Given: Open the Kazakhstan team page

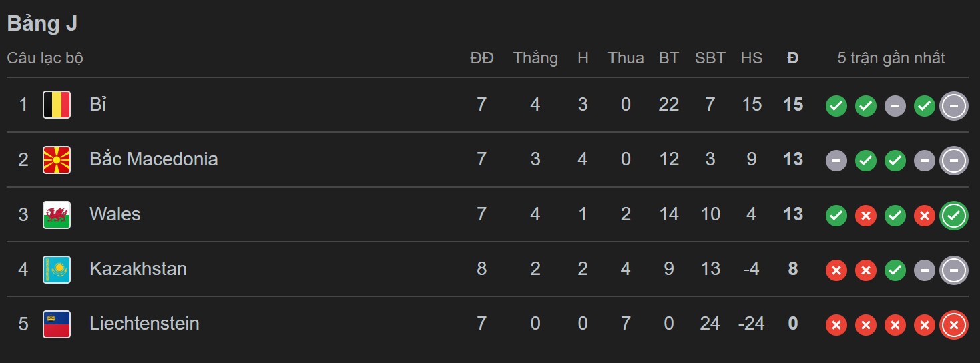Looking at the screenshot, I should pos(138,269).
